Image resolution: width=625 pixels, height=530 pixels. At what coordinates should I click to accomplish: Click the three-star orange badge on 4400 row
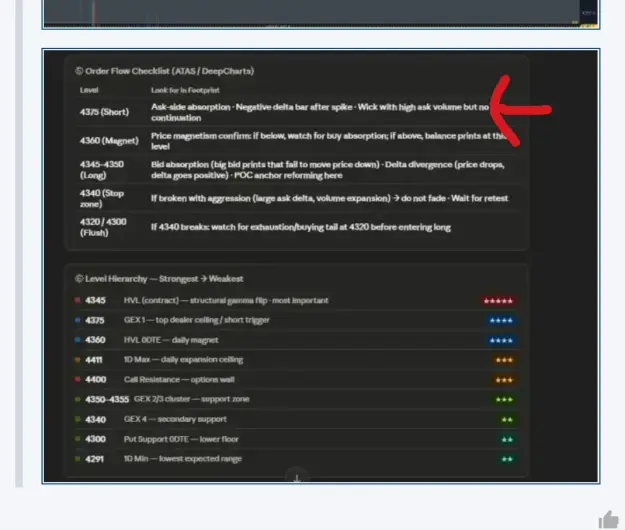click(504, 380)
